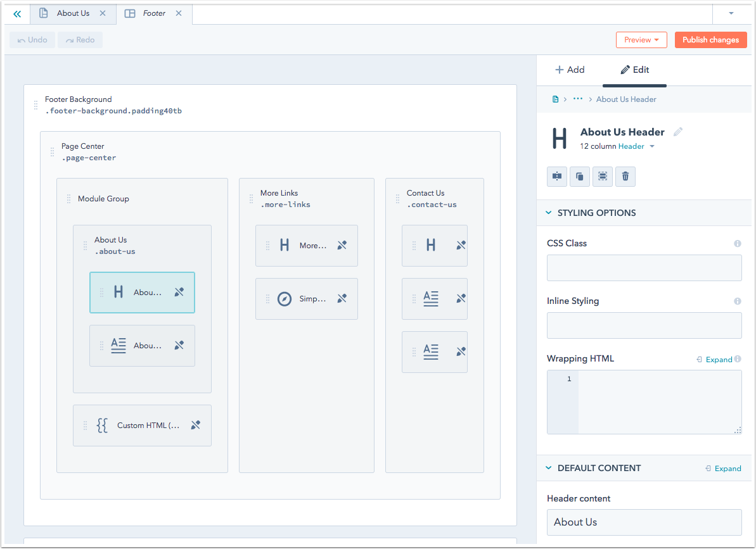Image resolution: width=756 pixels, height=549 pixels.
Task: Duplicate the module with the clone icon
Action: 579,176
